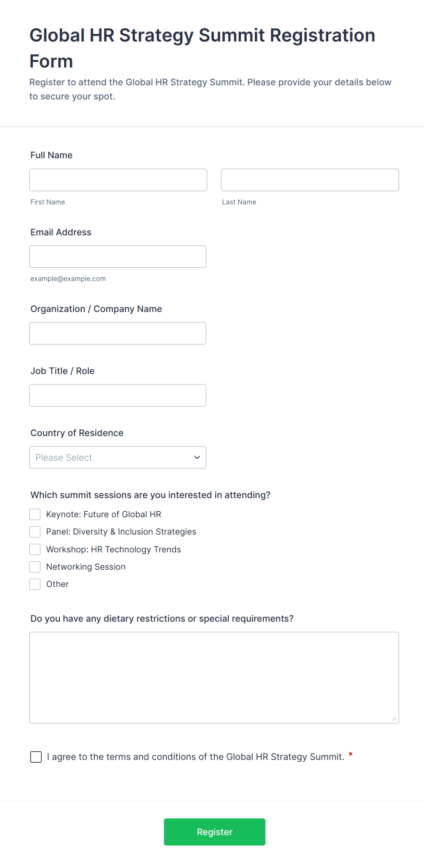Click the Please Select placeholder text
424x868 pixels.
(x=64, y=457)
